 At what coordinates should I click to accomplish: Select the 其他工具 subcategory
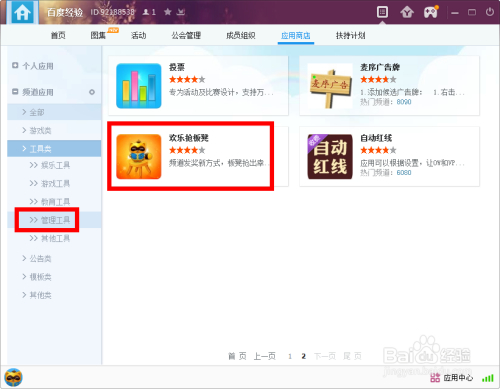[x=54, y=238]
